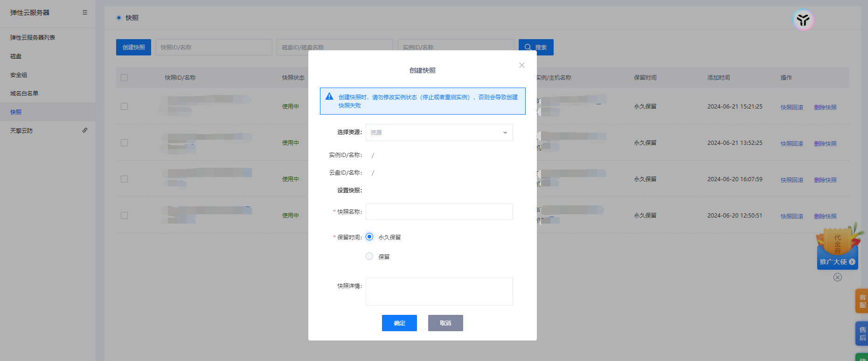Open the 选择资源 resource dropdown
The width and height of the screenshot is (868, 361).
[439, 133]
